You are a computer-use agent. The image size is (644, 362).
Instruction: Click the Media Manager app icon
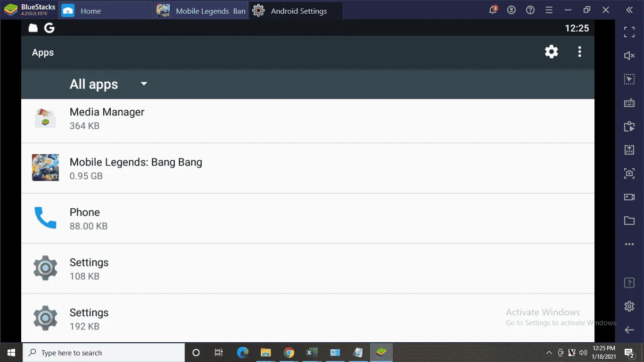pos(45,118)
